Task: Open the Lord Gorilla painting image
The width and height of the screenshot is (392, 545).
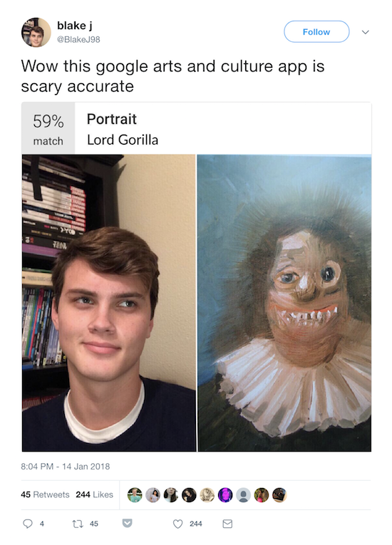Action: pos(284,303)
